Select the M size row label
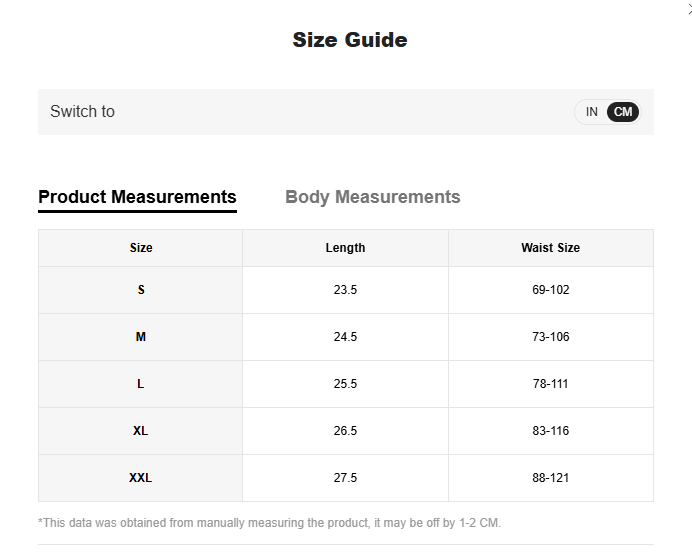The width and height of the screenshot is (692, 552). click(141, 337)
